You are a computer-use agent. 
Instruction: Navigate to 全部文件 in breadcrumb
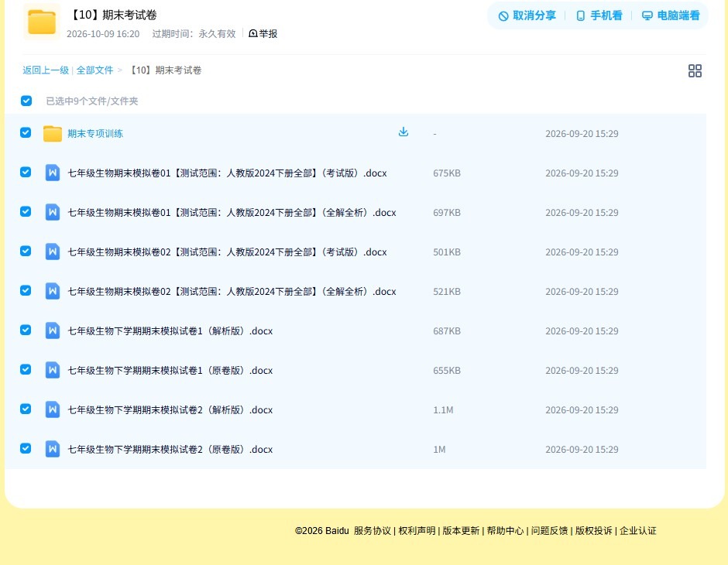94,70
